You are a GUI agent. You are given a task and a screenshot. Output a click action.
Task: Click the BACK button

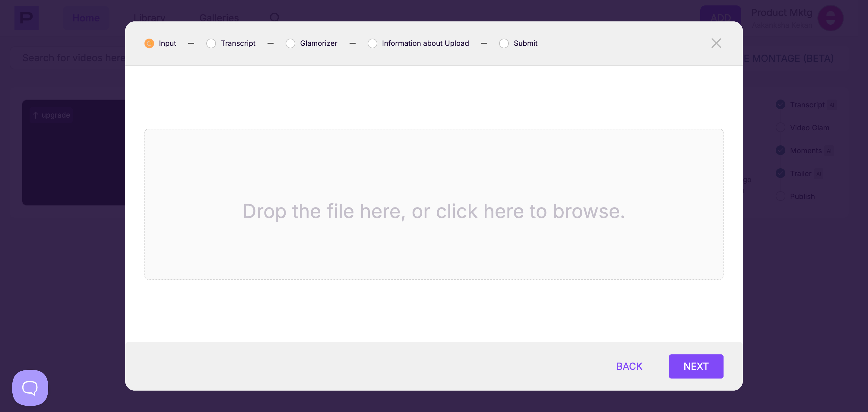(x=629, y=366)
